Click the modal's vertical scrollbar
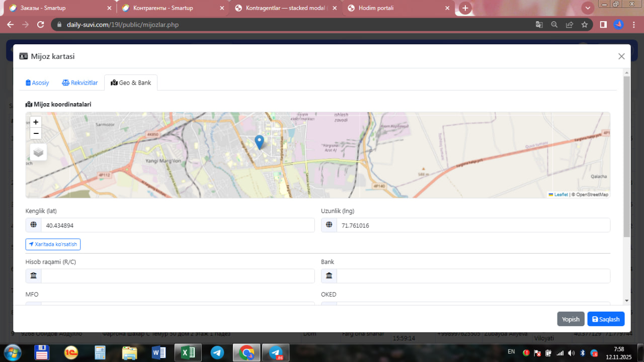Image resolution: width=644 pixels, height=362 pixels. [x=626, y=156]
